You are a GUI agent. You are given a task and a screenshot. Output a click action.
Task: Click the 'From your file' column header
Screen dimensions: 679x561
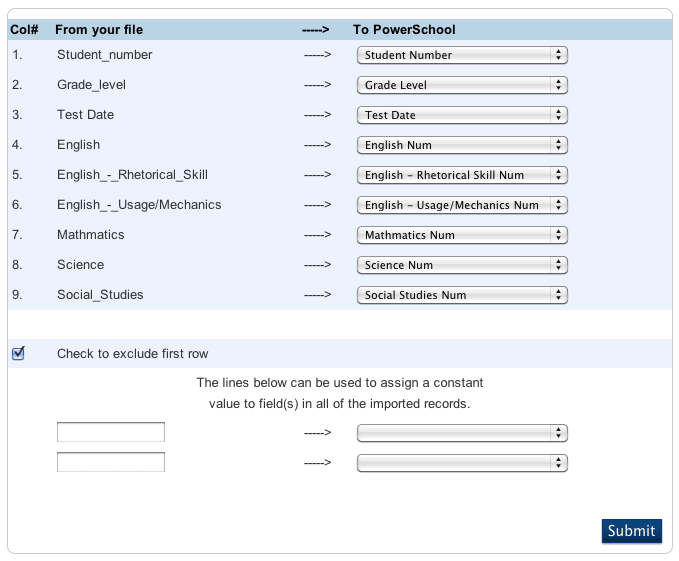[98, 30]
